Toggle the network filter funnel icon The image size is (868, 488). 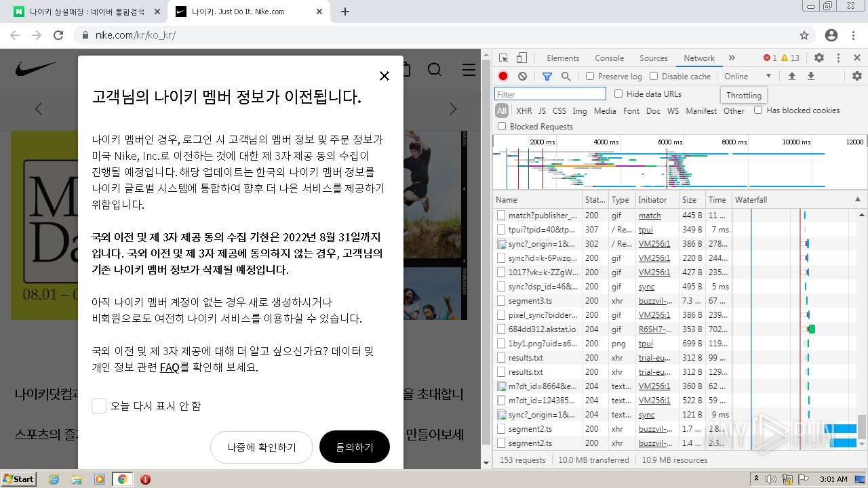[547, 77]
